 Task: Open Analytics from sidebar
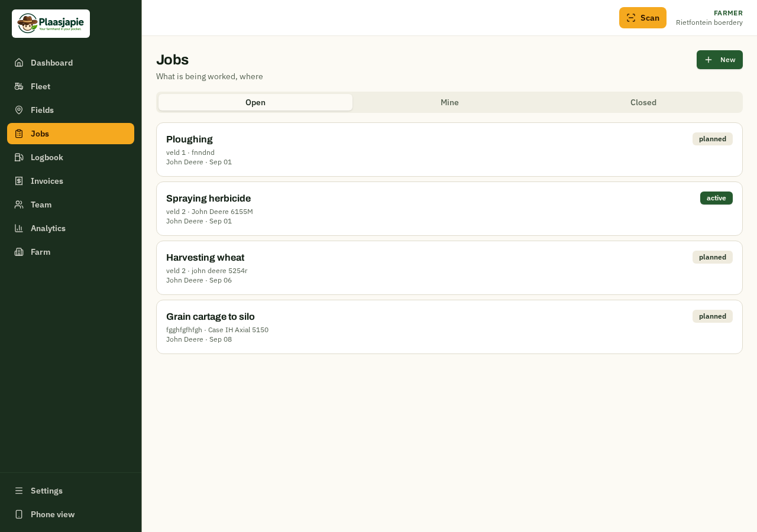(70, 228)
